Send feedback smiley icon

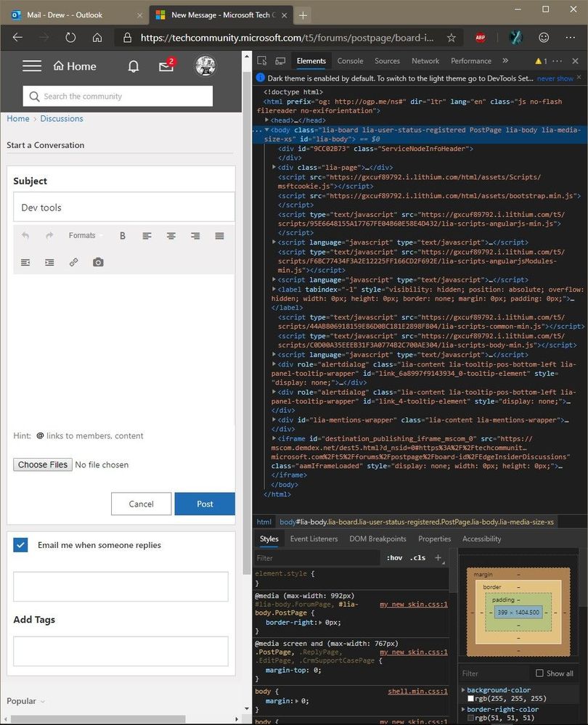(x=544, y=38)
